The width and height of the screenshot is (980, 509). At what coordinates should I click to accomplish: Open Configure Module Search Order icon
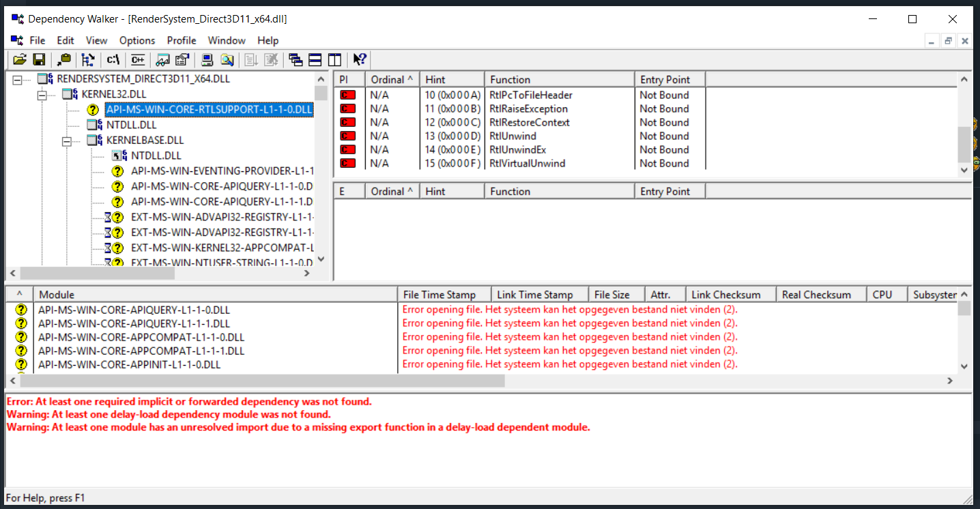pos(227,60)
